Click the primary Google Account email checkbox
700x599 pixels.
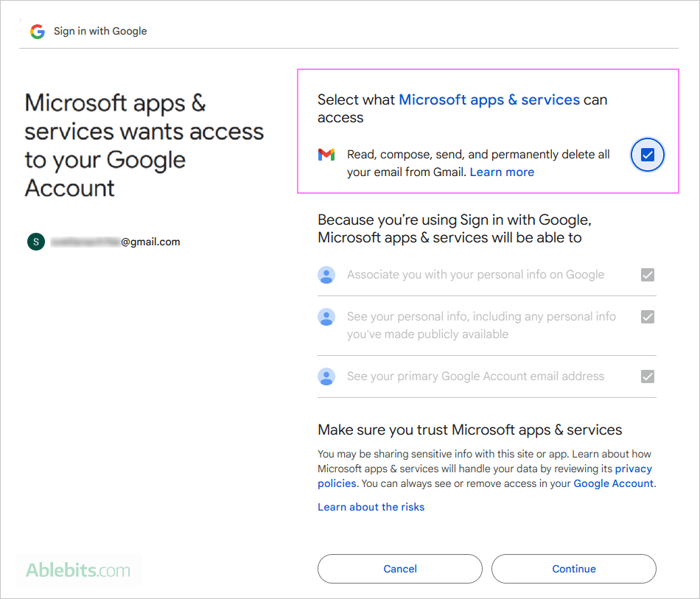pos(647,376)
